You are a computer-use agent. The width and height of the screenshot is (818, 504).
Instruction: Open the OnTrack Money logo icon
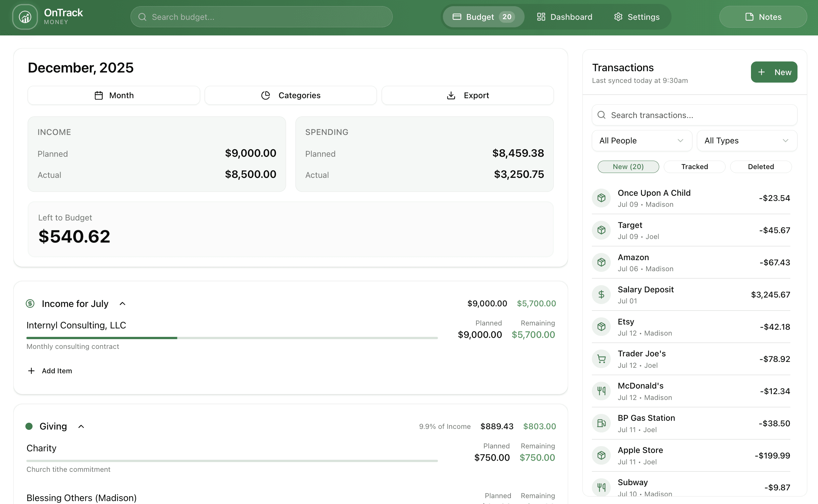(25, 17)
